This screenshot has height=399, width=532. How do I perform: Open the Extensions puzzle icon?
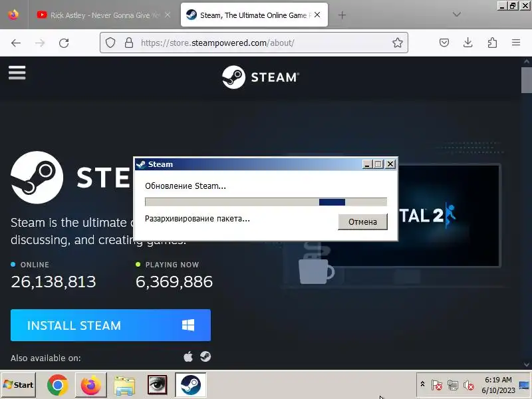492,43
